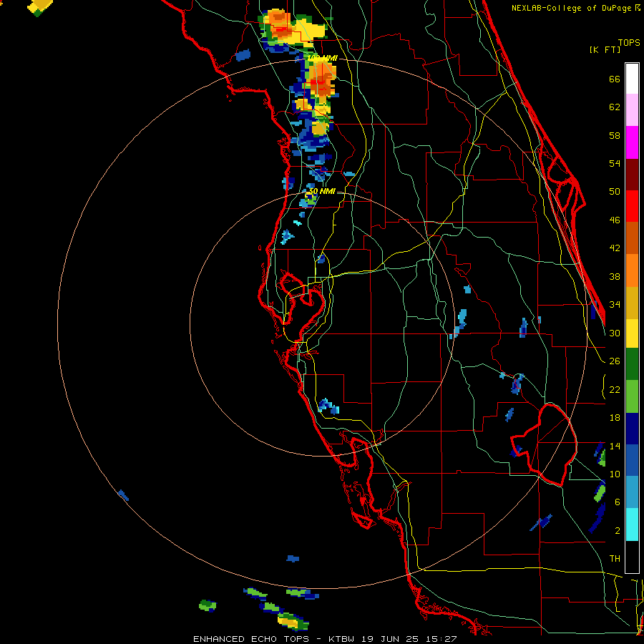Select the 38 legend value

(x=615, y=276)
